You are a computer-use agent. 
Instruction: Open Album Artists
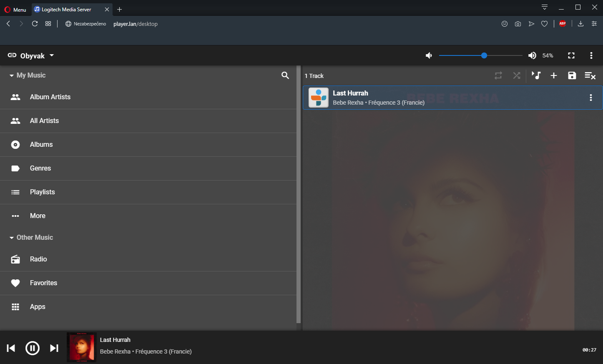[x=148, y=97]
